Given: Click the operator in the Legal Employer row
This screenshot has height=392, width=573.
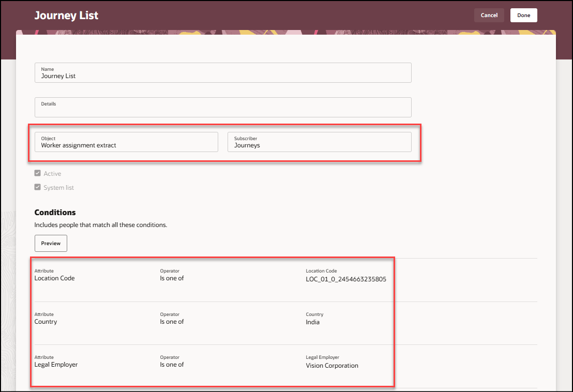Looking at the screenshot, I should (172, 365).
